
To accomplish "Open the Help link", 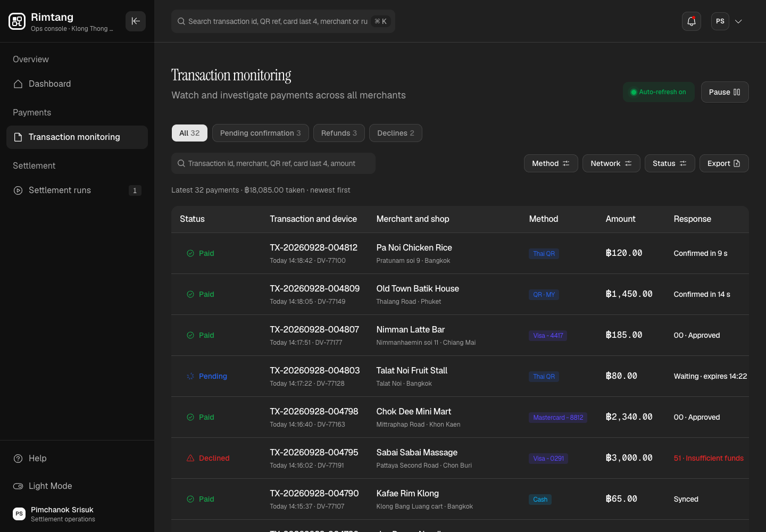I will 77,459.
